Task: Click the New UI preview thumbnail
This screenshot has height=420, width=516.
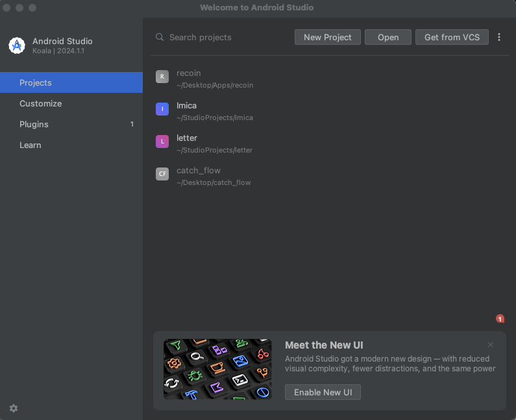Action: coord(217,369)
